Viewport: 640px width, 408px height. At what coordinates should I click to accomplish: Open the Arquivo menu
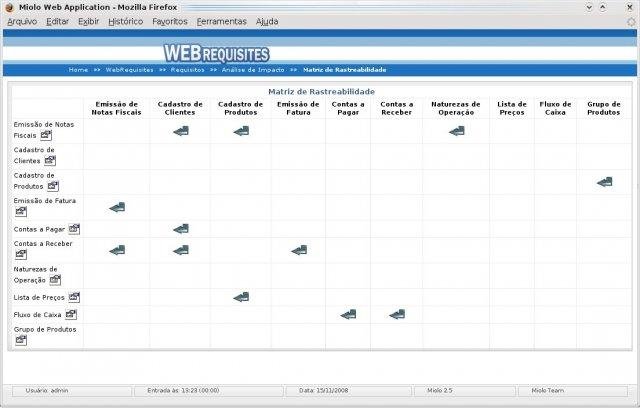pyautogui.click(x=22, y=22)
